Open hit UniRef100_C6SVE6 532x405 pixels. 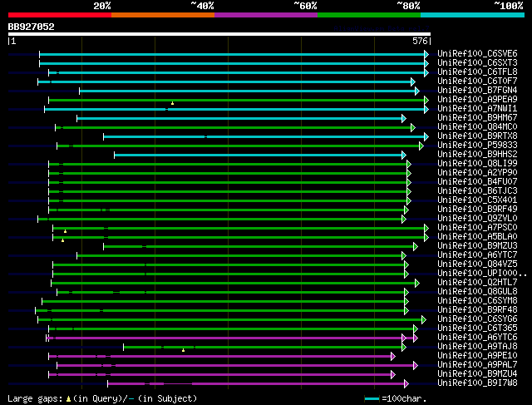click(x=477, y=53)
